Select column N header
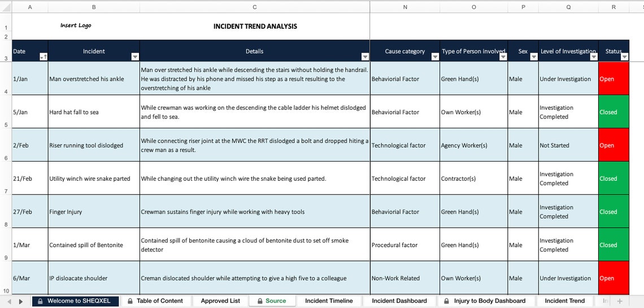Image resolution: width=644 pixels, height=308 pixels. (405, 7)
